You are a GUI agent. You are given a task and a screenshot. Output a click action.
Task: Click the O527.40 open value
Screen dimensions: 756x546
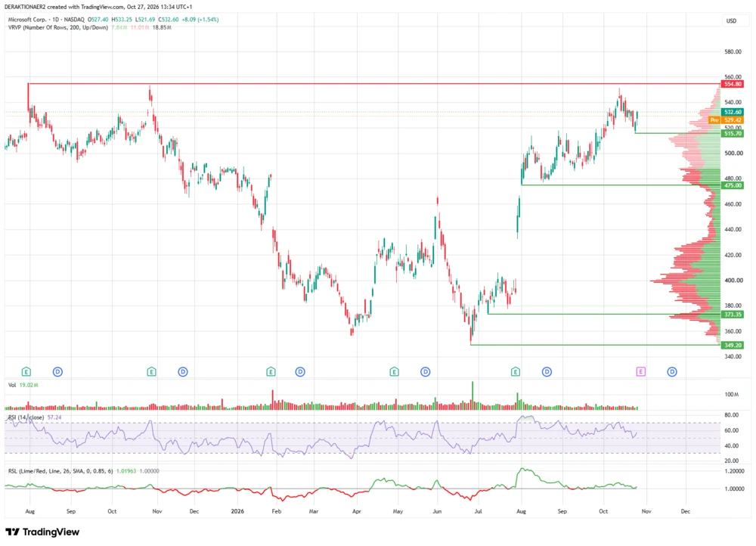[x=98, y=20]
